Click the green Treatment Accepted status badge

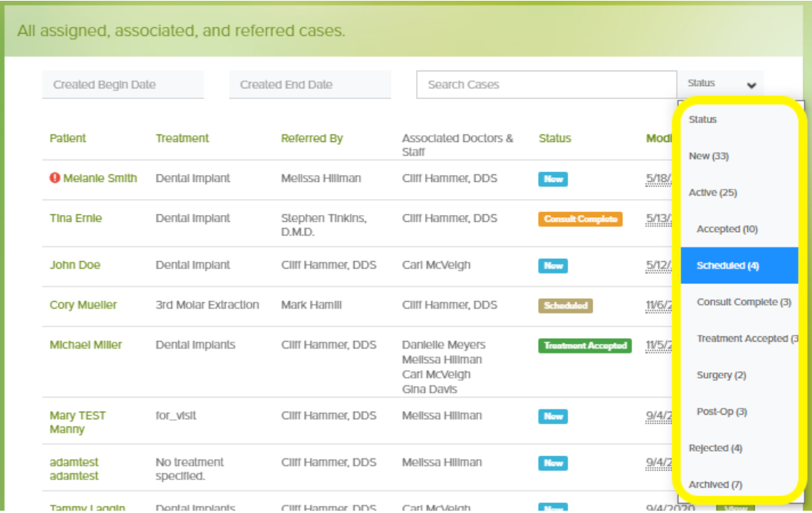pos(585,346)
